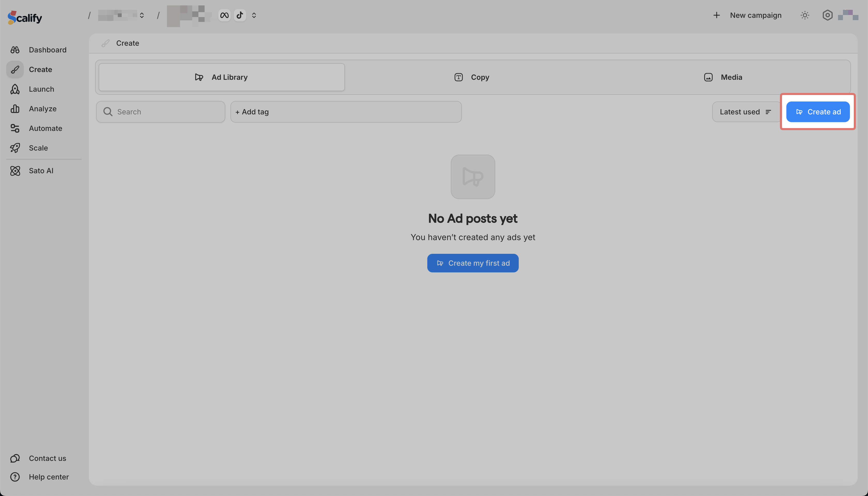
Task: Click the settings hexagon icon
Action: (x=827, y=15)
